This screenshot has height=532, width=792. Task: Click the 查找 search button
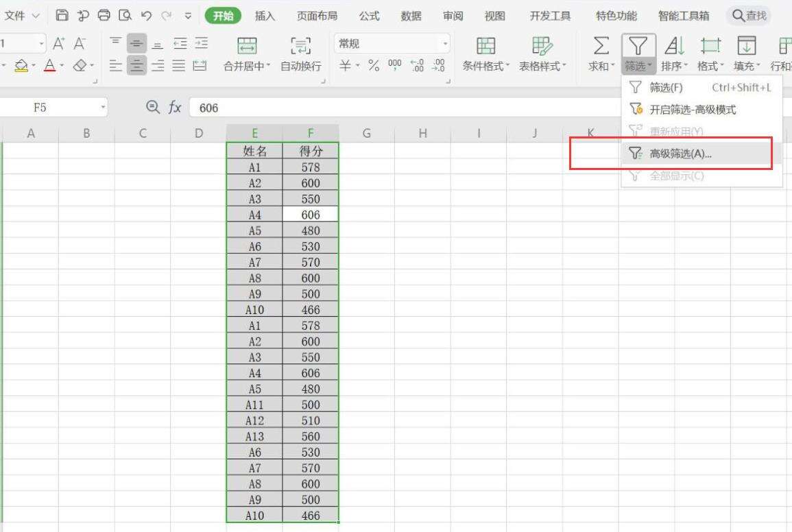(x=749, y=16)
